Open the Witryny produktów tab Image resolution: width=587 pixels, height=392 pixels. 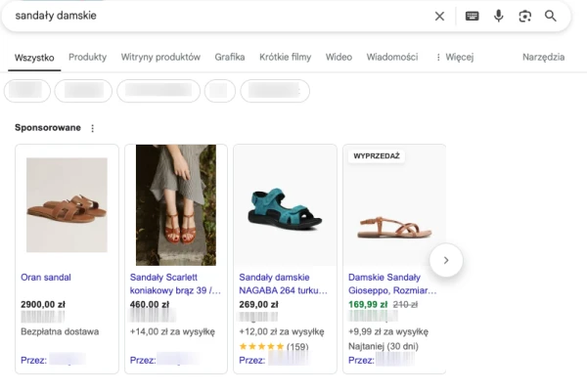coord(160,57)
